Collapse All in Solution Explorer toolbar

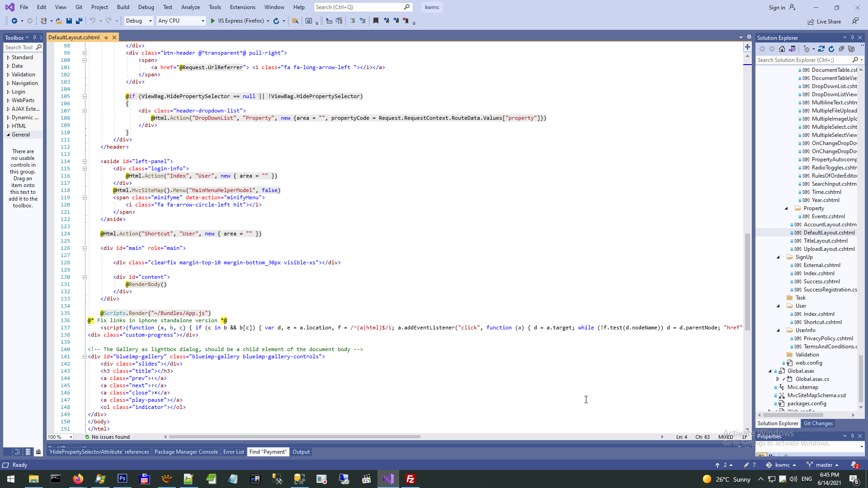click(841, 49)
